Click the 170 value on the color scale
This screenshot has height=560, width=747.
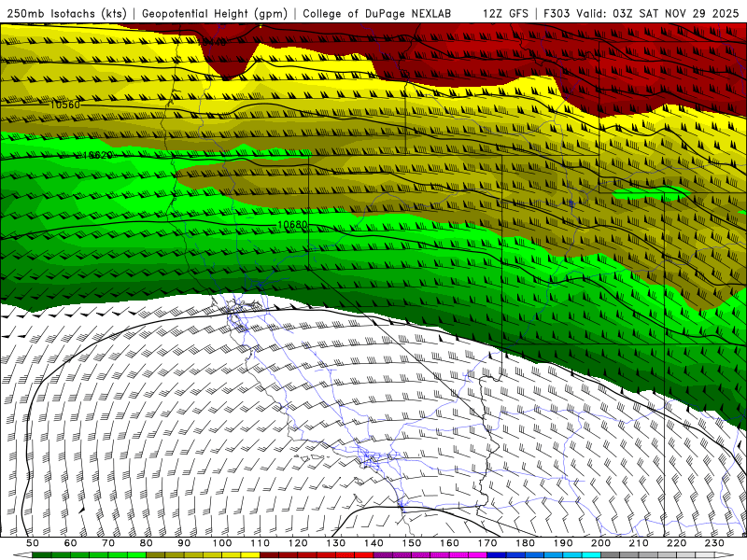(x=486, y=543)
